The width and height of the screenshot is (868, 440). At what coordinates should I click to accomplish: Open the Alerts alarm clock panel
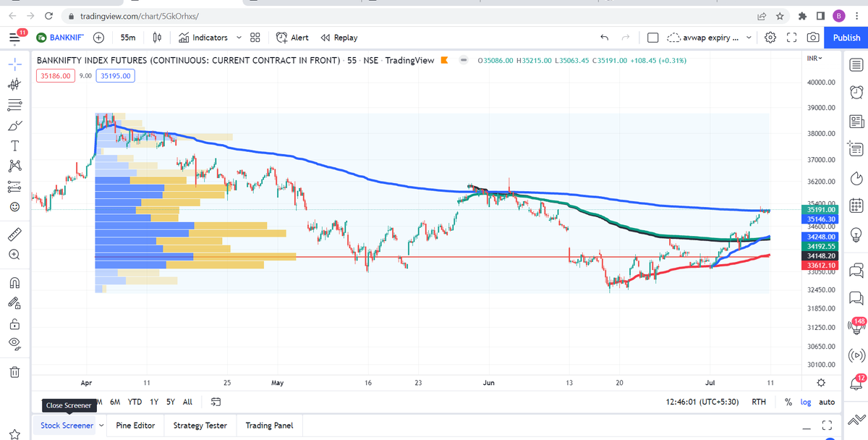(x=856, y=93)
